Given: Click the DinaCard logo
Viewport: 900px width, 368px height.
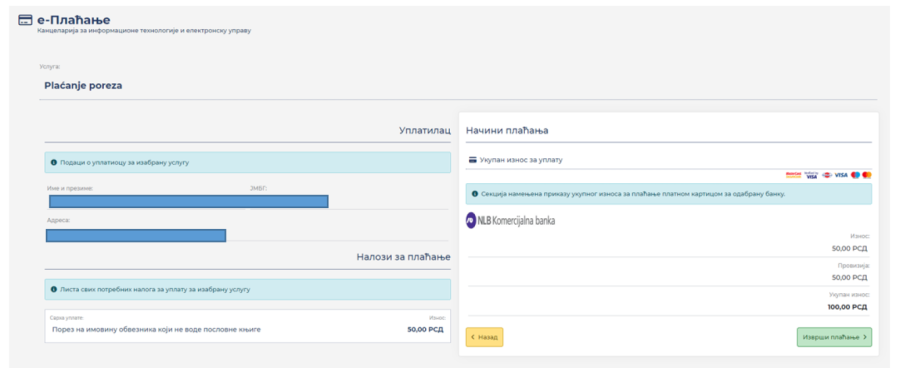Looking at the screenshot, I should (827, 175).
